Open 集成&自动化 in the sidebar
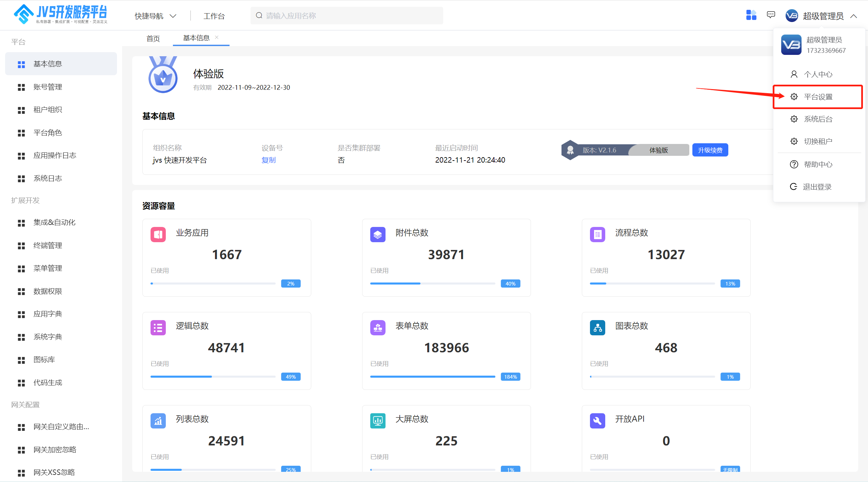This screenshot has width=868, height=482. pos(61,222)
